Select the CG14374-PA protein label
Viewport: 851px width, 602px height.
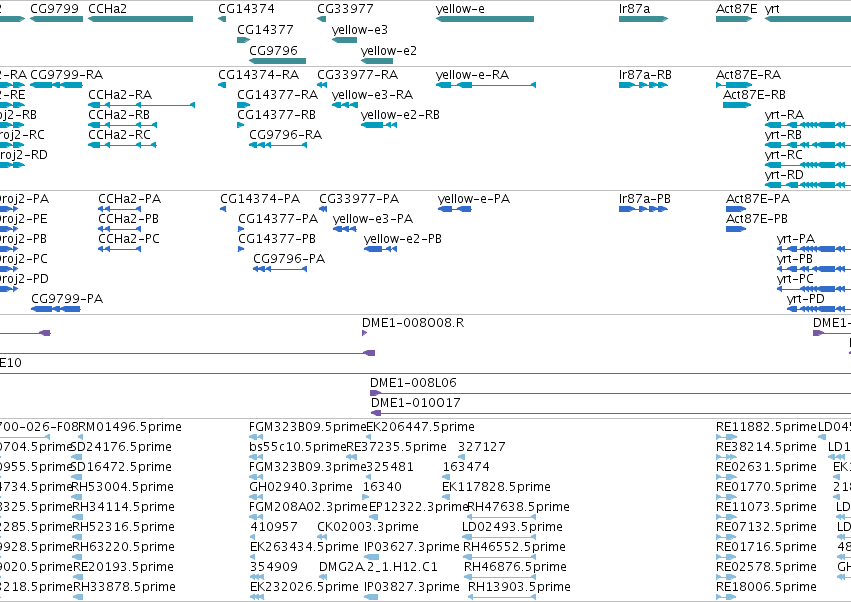tap(260, 199)
